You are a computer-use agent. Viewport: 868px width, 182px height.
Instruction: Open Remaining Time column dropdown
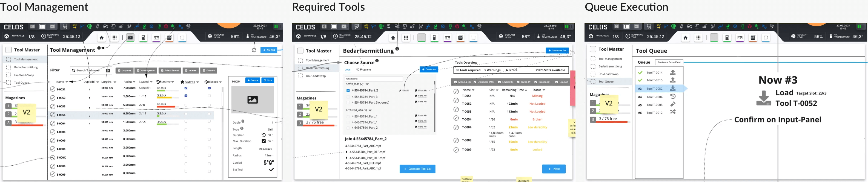(526, 90)
